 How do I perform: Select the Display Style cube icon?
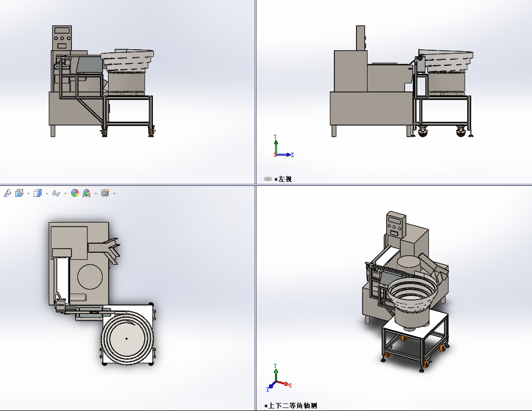[38, 193]
